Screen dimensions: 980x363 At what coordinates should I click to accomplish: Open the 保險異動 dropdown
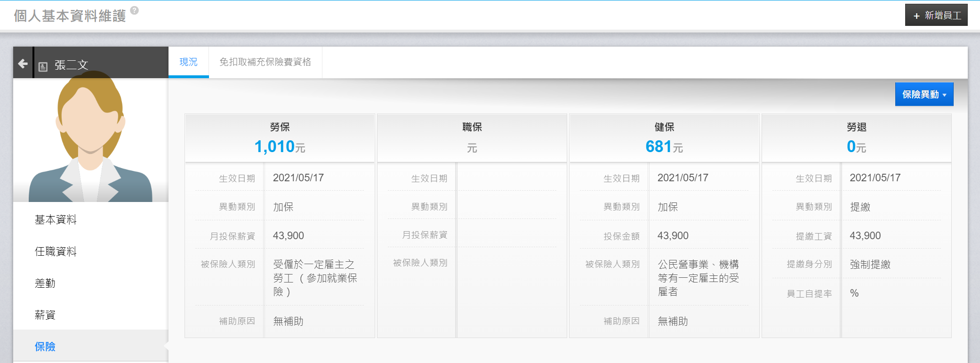coord(924,95)
